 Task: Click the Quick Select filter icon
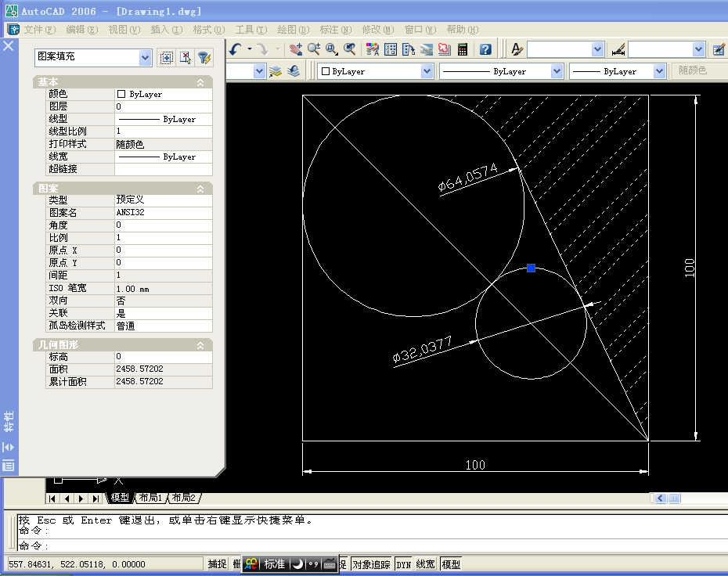(204, 58)
